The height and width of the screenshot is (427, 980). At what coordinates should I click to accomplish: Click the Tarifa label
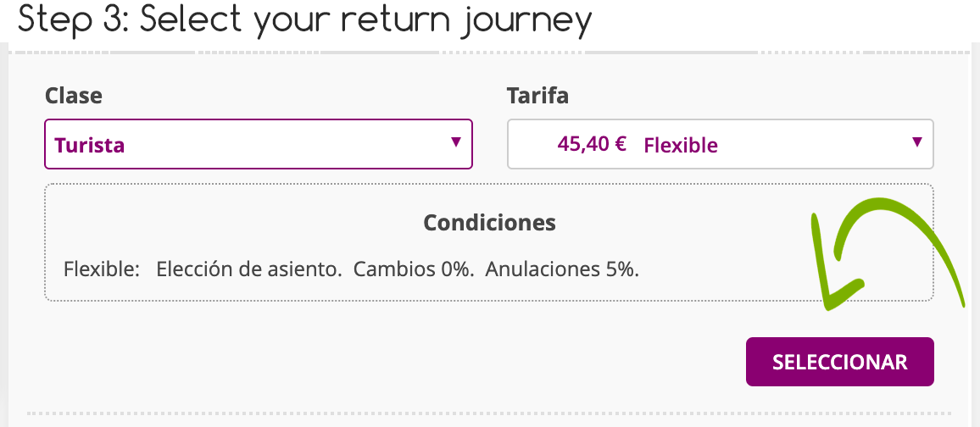[x=537, y=96]
